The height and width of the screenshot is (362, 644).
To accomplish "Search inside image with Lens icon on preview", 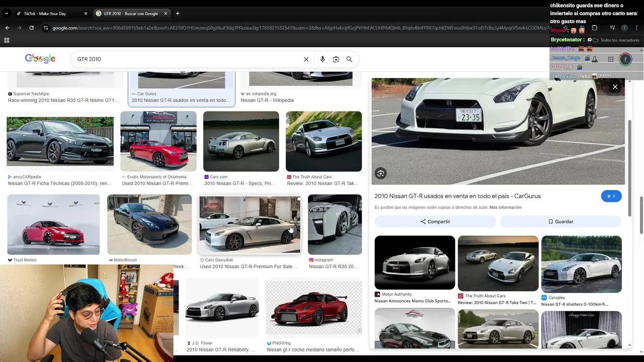I will coord(381,173).
